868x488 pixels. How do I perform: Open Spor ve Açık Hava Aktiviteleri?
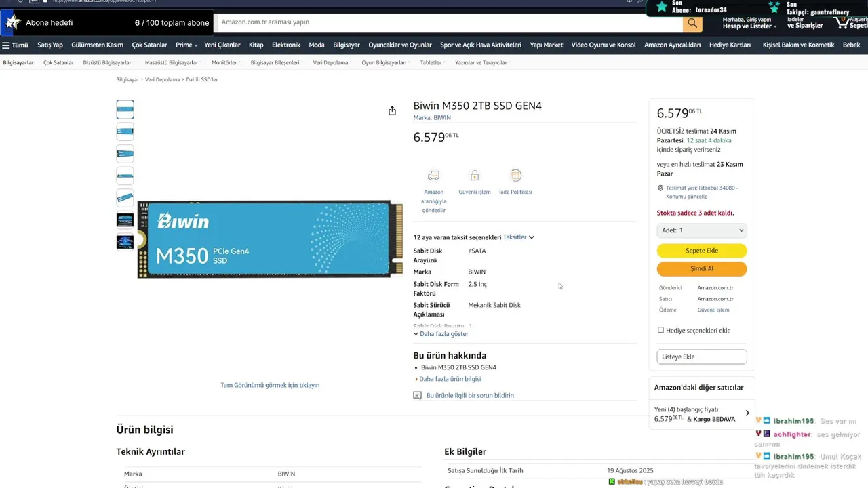pyautogui.click(x=481, y=45)
